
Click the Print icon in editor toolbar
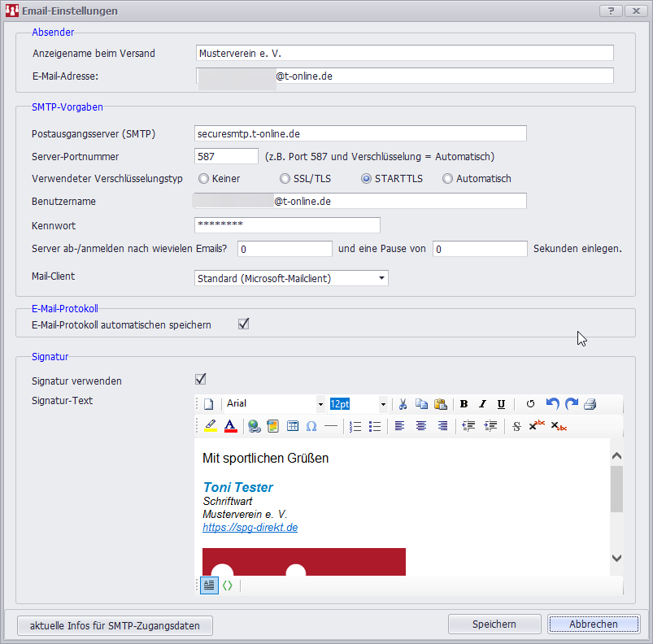click(x=590, y=404)
